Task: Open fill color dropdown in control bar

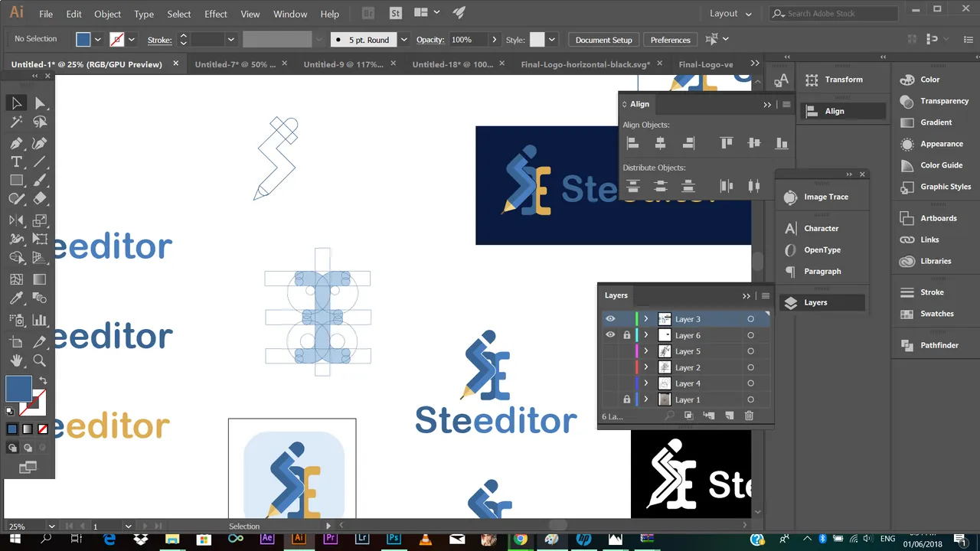Action: 97,40
